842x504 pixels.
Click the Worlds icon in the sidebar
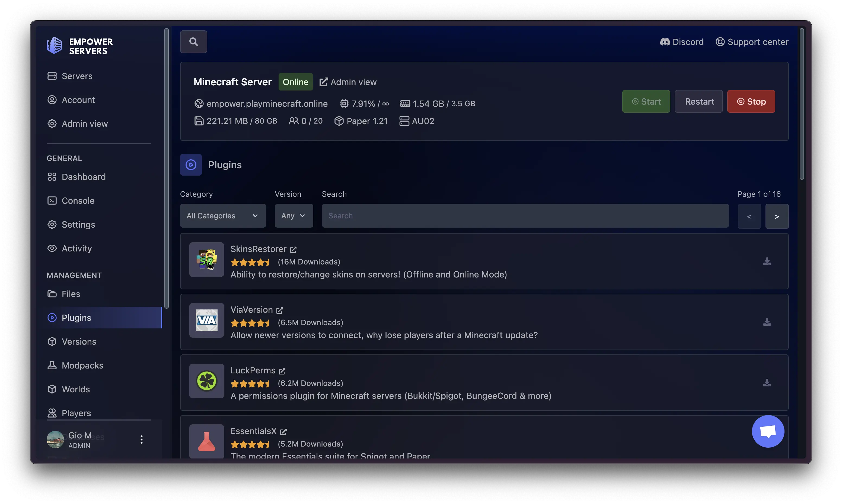click(52, 389)
